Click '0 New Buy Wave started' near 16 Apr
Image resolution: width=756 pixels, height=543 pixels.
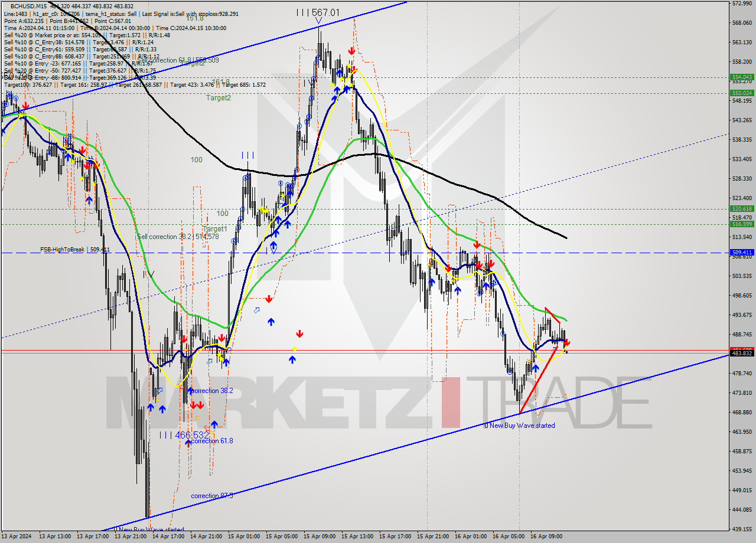point(519,426)
